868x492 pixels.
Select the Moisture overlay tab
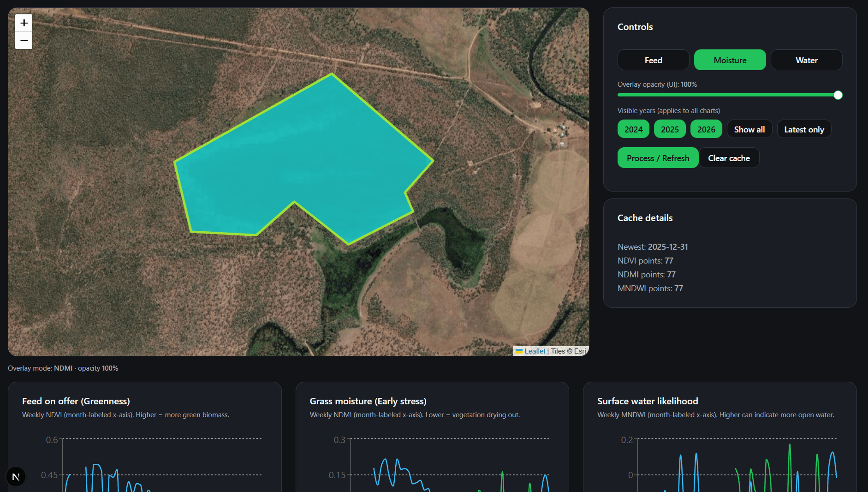point(730,60)
